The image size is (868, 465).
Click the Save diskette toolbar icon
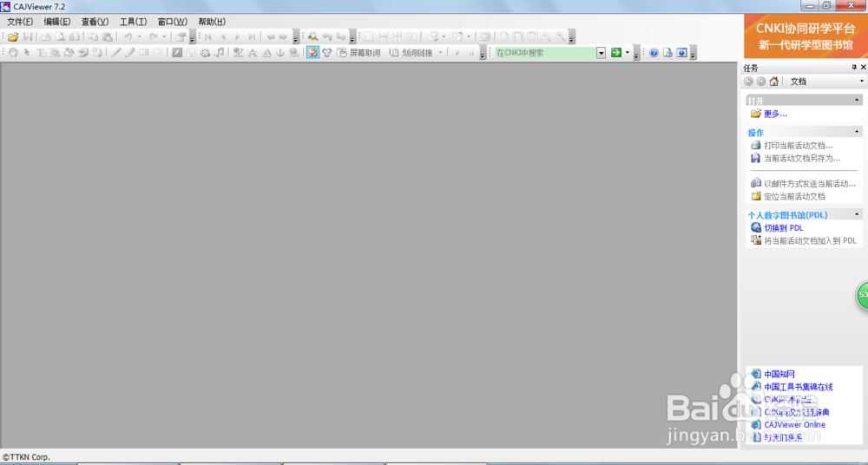28,37
